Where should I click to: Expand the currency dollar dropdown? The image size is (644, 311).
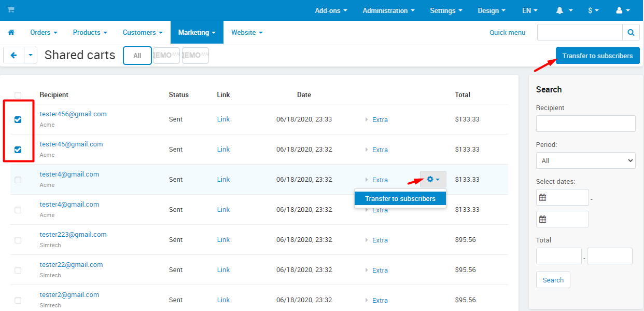(x=593, y=10)
